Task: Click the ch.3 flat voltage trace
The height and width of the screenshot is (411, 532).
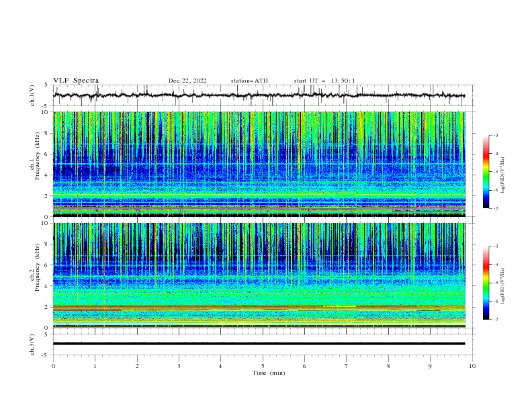Action: coord(259,344)
